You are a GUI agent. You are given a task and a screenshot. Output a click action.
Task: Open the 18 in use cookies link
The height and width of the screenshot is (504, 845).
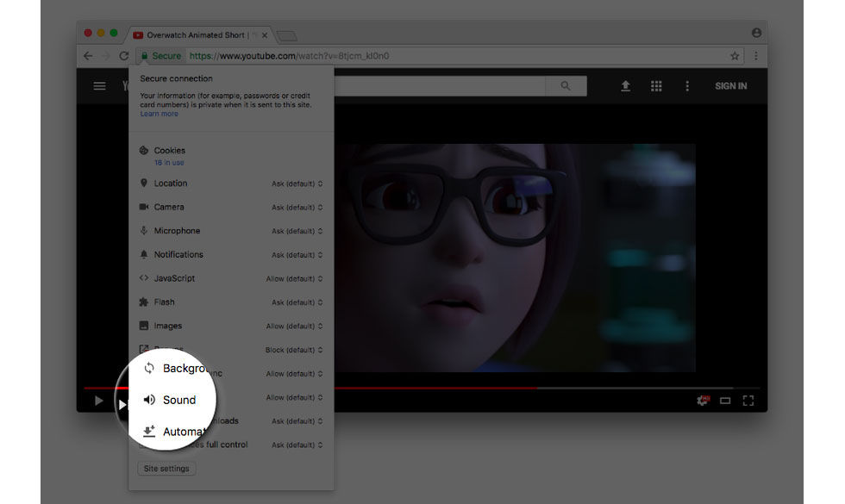pyautogui.click(x=169, y=163)
